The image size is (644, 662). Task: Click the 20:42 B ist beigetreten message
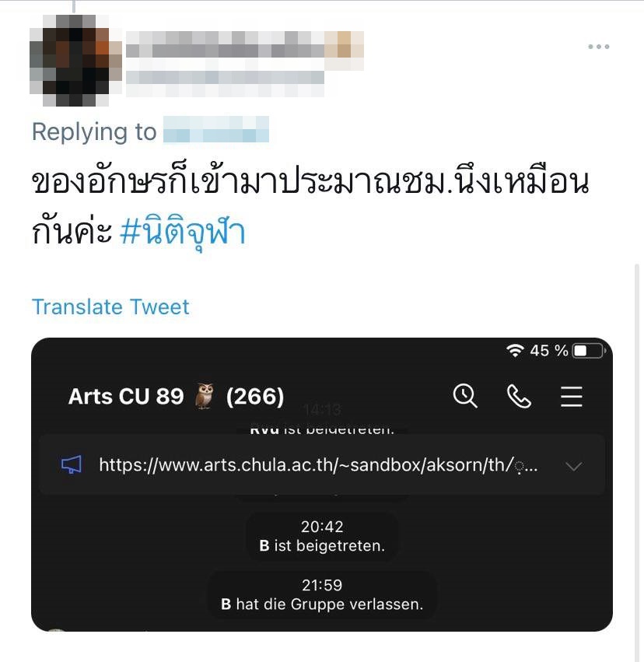click(x=322, y=536)
